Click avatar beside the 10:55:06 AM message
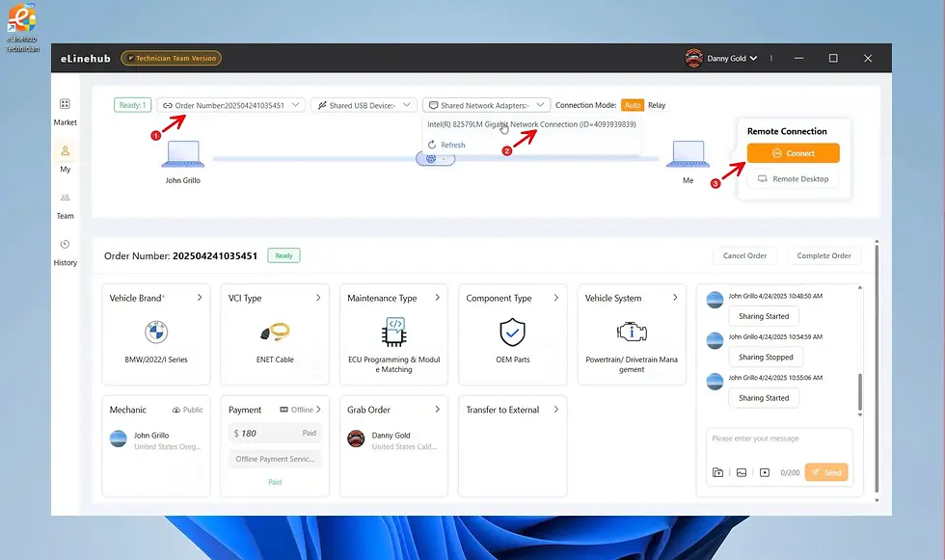 click(715, 381)
